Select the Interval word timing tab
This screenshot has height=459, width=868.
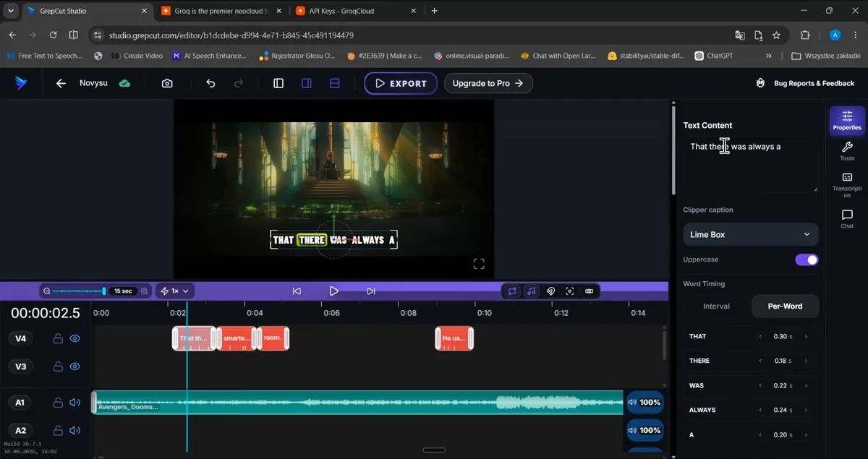click(x=716, y=306)
